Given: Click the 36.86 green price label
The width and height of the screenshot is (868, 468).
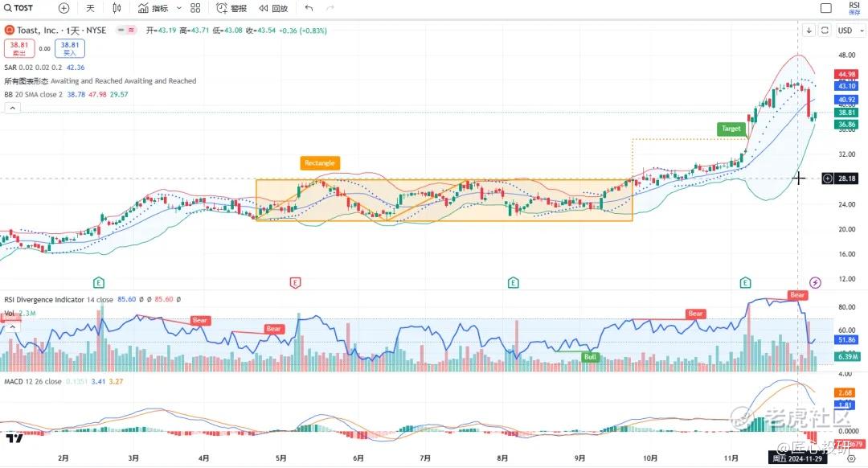Looking at the screenshot, I should coord(845,125).
